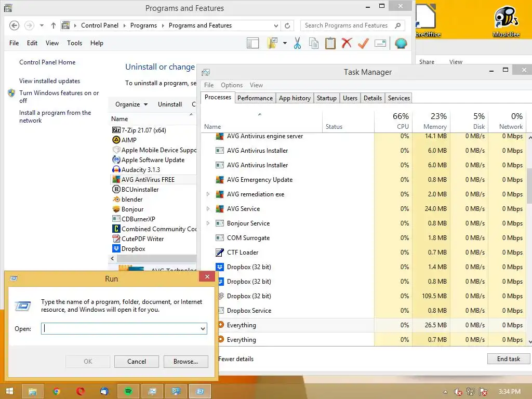Click the muted volume tray icon
The width and height of the screenshot is (532, 399).
pos(458,392)
